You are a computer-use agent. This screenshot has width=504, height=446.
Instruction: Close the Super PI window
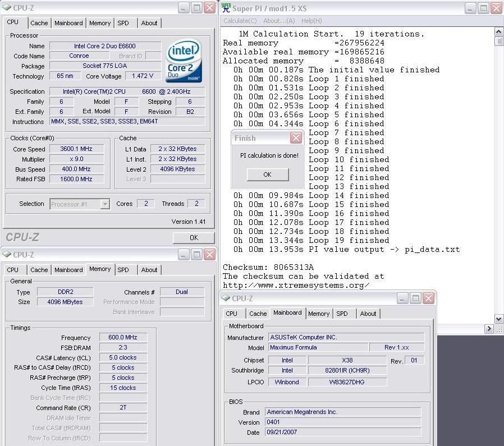point(496,8)
